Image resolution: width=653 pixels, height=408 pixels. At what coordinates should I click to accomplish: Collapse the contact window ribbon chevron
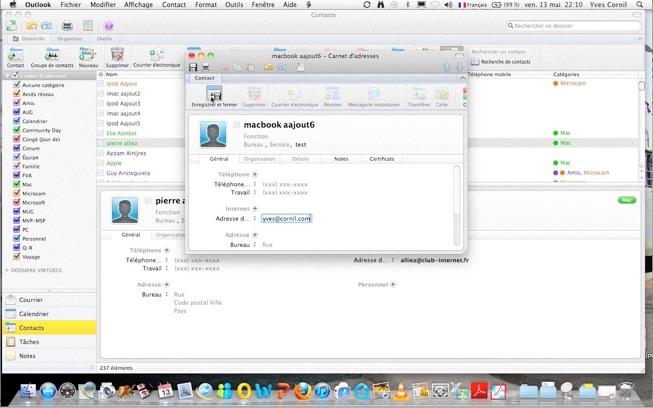(x=462, y=78)
